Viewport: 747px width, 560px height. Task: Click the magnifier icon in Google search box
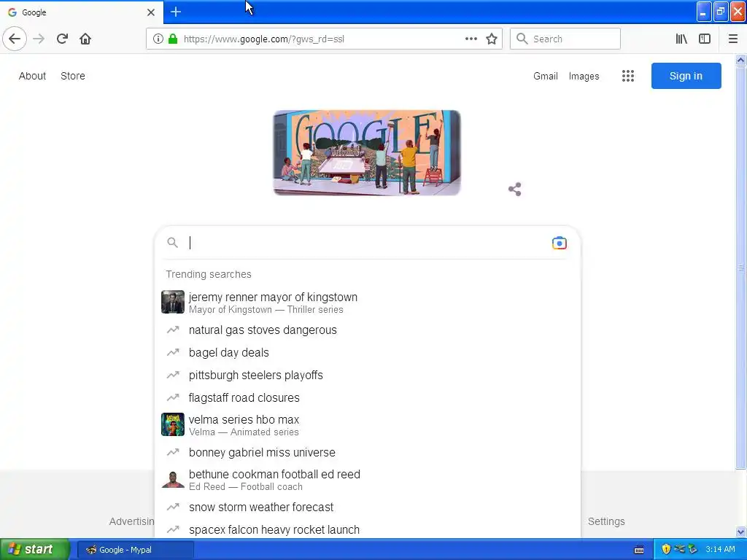tap(172, 243)
